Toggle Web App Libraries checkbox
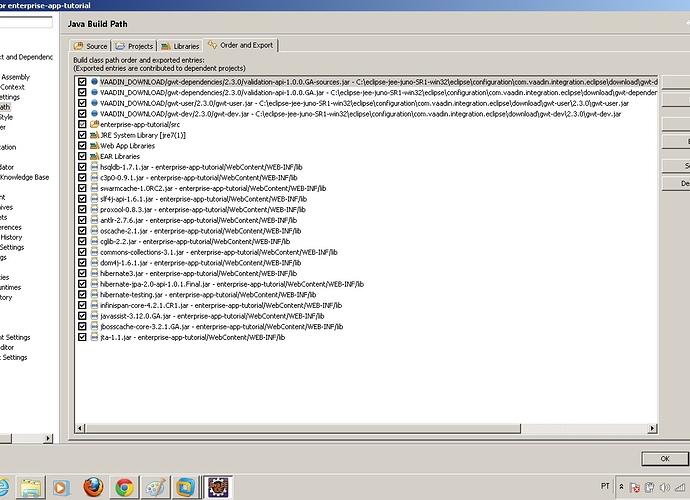The height and width of the screenshot is (500, 690). coord(82,146)
